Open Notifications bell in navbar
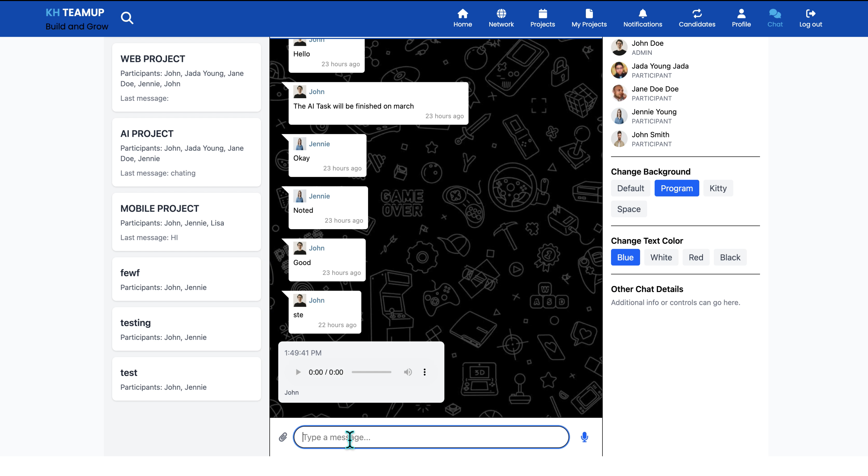Viewport: 868px width, 476px height. (x=642, y=18)
